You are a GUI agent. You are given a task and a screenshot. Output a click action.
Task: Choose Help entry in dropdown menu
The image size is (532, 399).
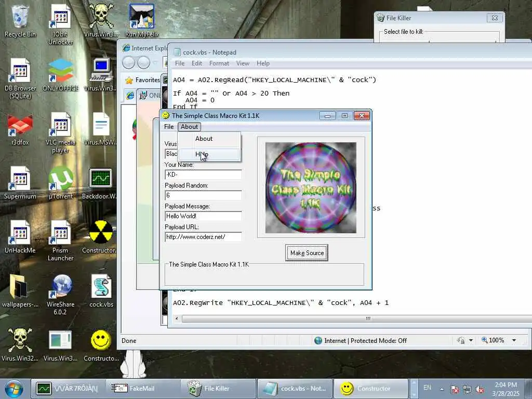pyautogui.click(x=209, y=154)
